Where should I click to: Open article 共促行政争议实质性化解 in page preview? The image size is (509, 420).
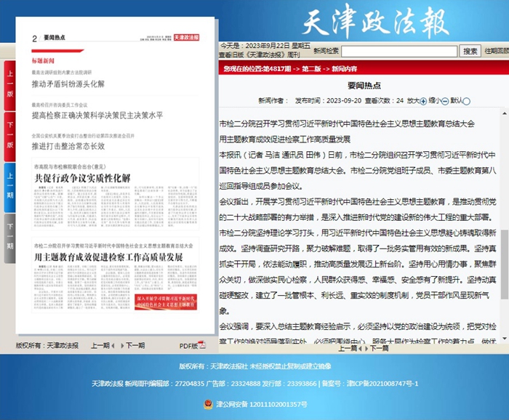pyautogui.click(x=82, y=178)
